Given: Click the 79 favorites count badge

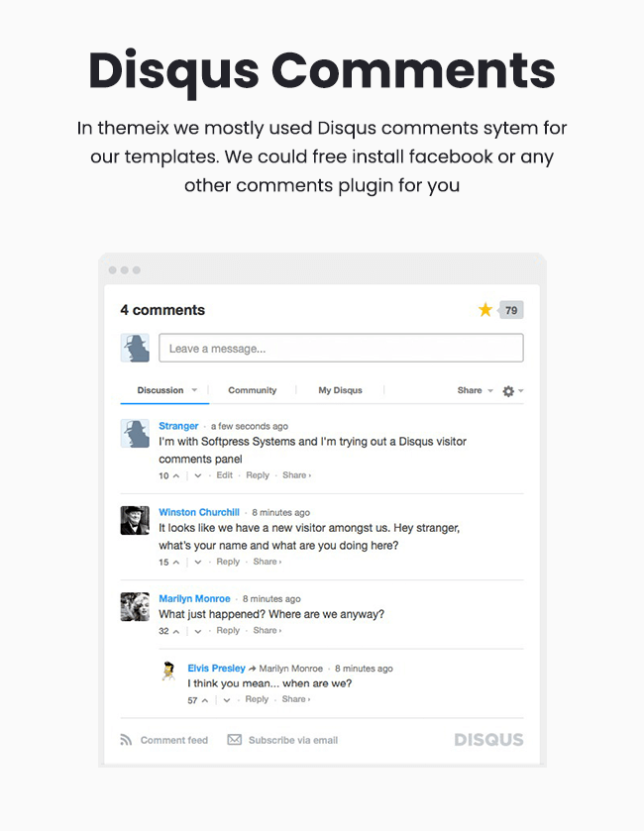Looking at the screenshot, I should pos(511,311).
